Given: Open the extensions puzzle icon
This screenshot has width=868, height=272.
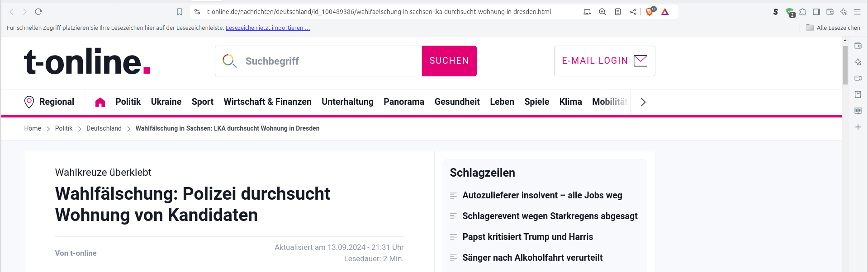Looking at the screenshot, I should [803, 12].
